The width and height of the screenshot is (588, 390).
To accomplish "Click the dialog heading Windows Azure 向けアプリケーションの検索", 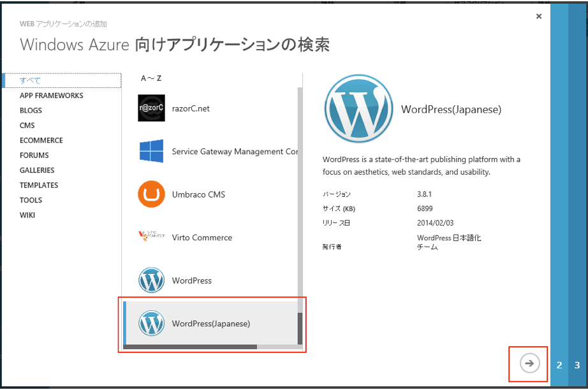I will [175, 45].
